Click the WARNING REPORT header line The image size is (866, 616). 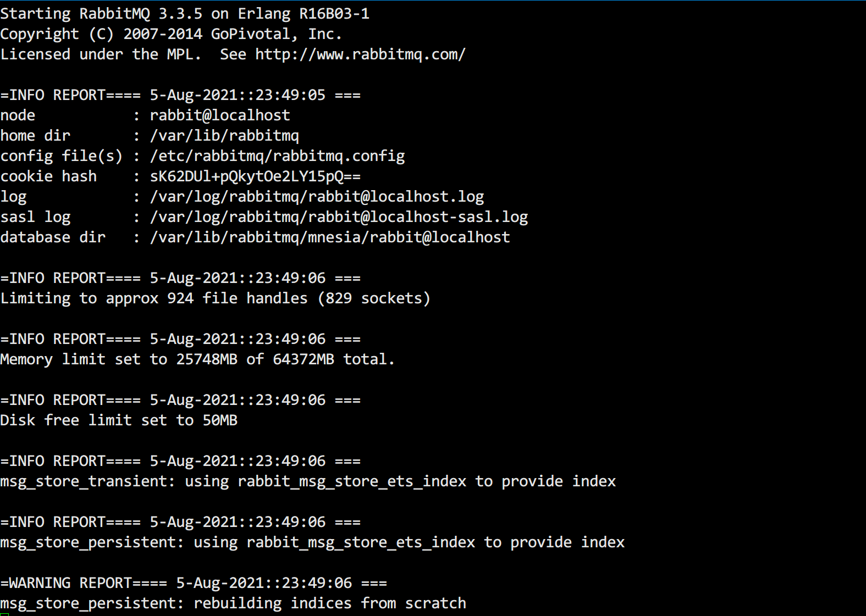coord(194,583)
